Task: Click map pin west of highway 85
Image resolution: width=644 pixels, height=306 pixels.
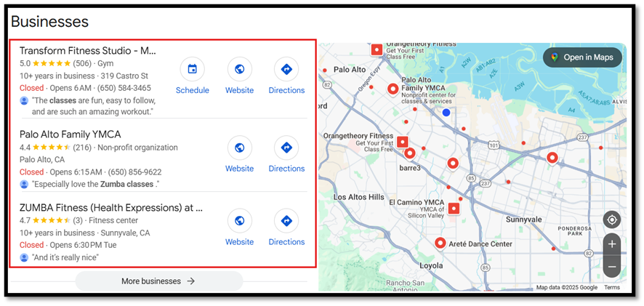Action: pos(453,164)
